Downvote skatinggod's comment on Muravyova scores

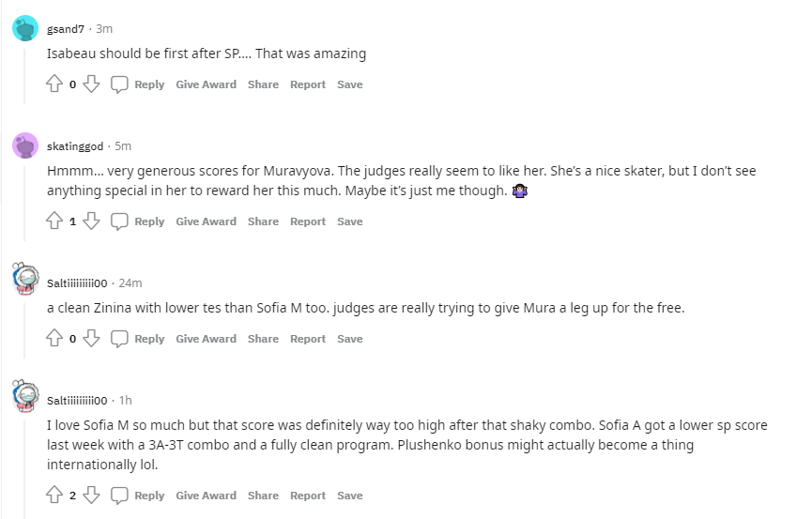click(91, 221)
